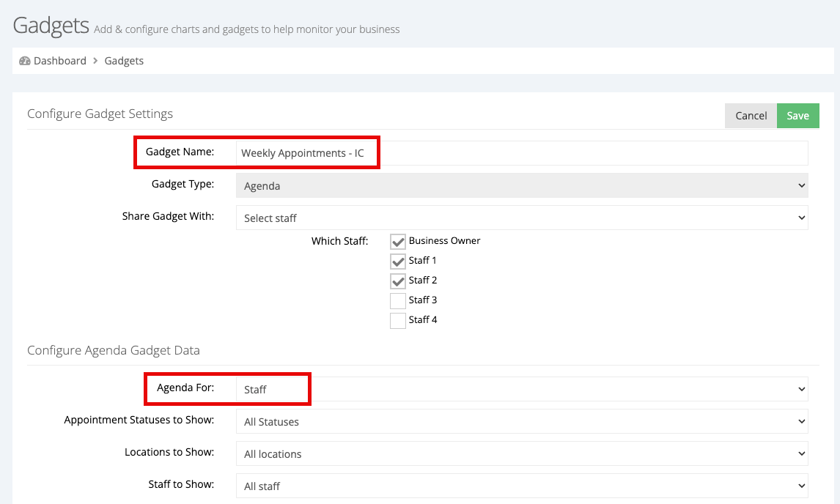Open Appointment Statuses to Show dropdown
Image resolution: width=840 pixels, height=504 pixels.
point(522,421)
